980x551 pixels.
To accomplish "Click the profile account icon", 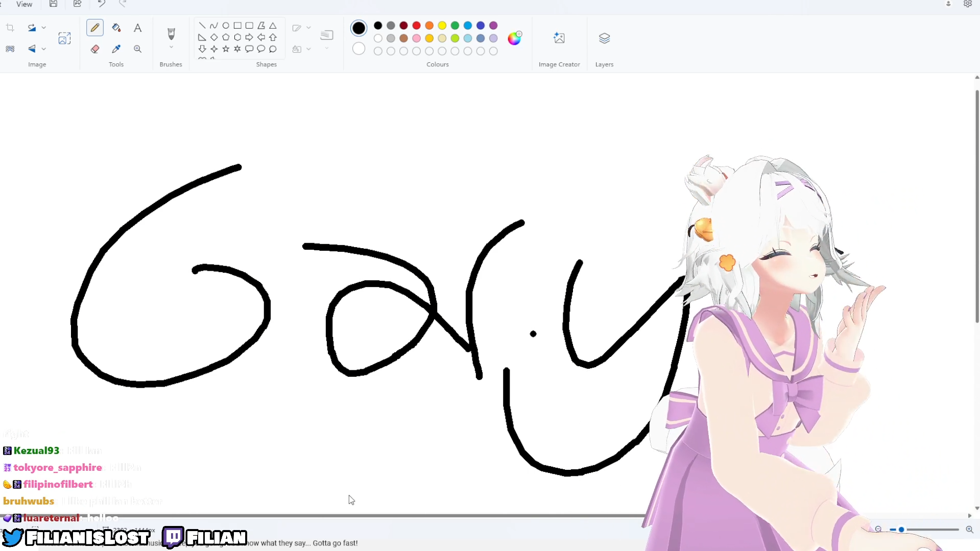I will pyautogui.click(x=948, y=4).
